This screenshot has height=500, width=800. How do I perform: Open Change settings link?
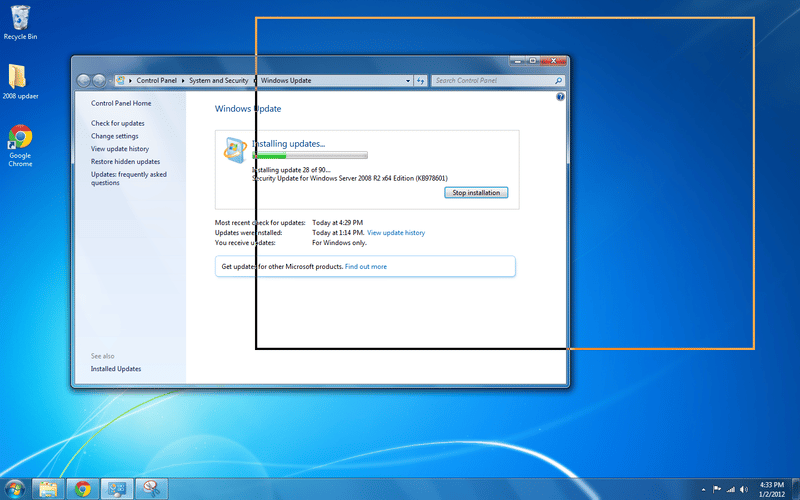click(114, 136)
